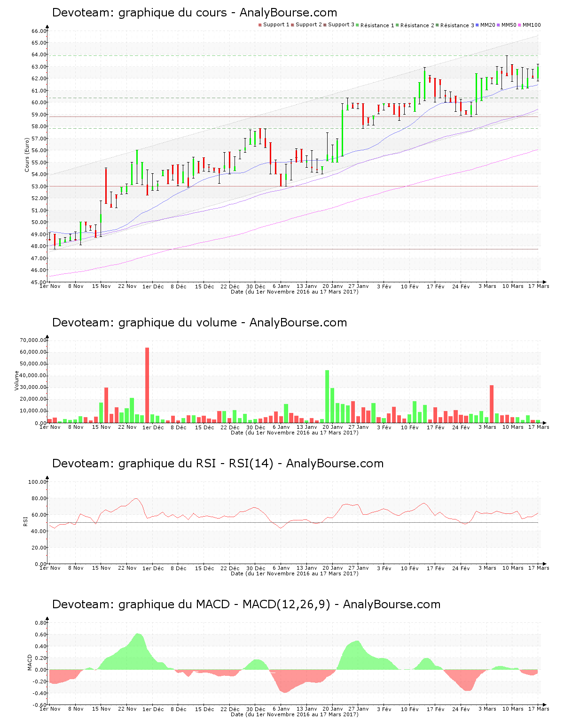The height and width of the screenshot is (728, 564).
Task: Click the 10,000.00 value on volume axis
Action: [x=33, y=411]
